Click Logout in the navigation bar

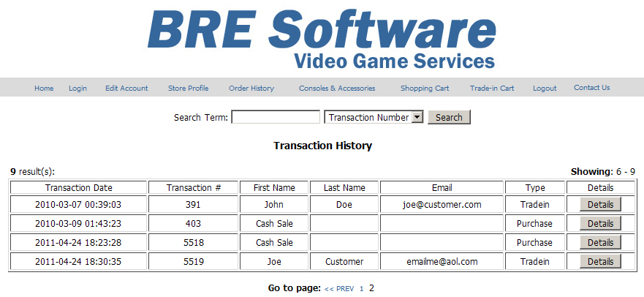click(545, 89)
